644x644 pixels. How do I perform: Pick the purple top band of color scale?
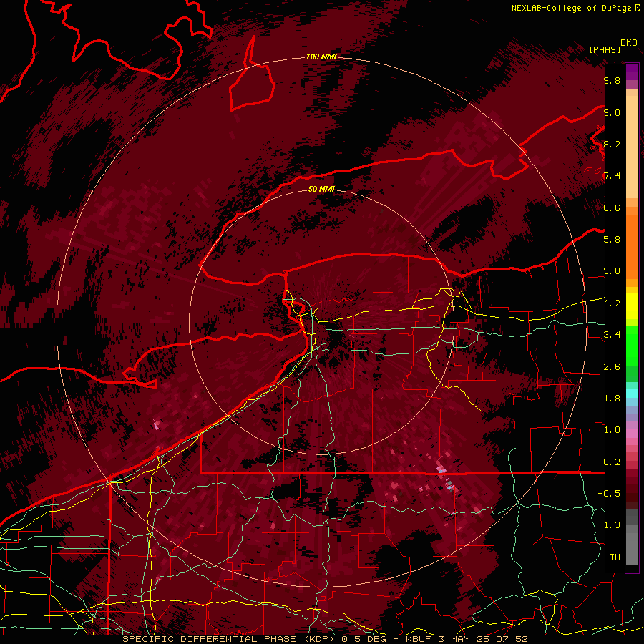pyautogui.click(x=632, y=72)
